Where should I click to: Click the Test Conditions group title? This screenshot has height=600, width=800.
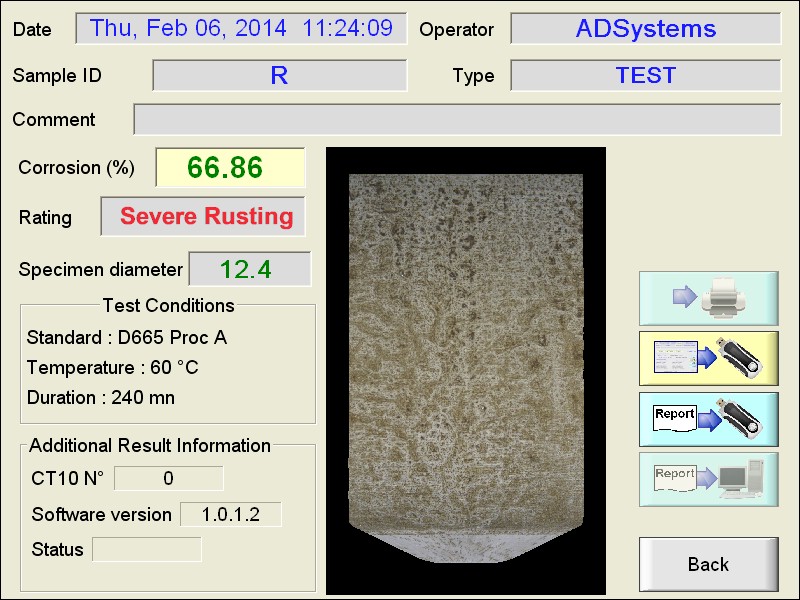point(168,305)
